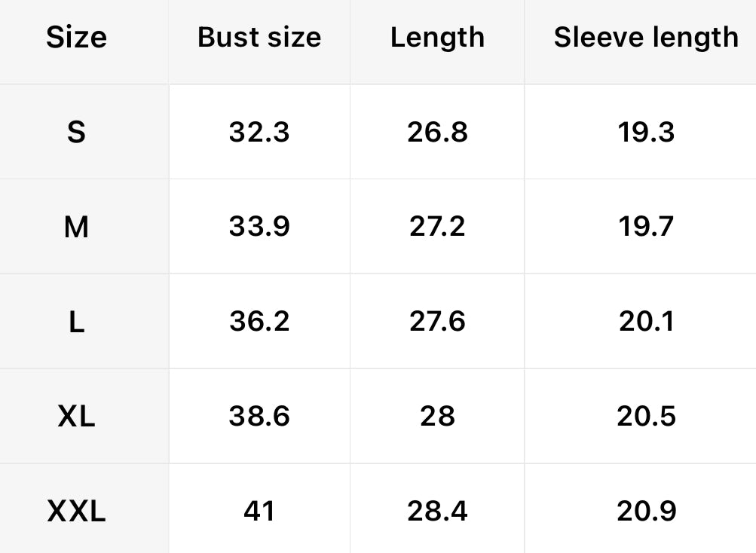Select the Bust size column header
Screen dimensions: 756x553
259,38
